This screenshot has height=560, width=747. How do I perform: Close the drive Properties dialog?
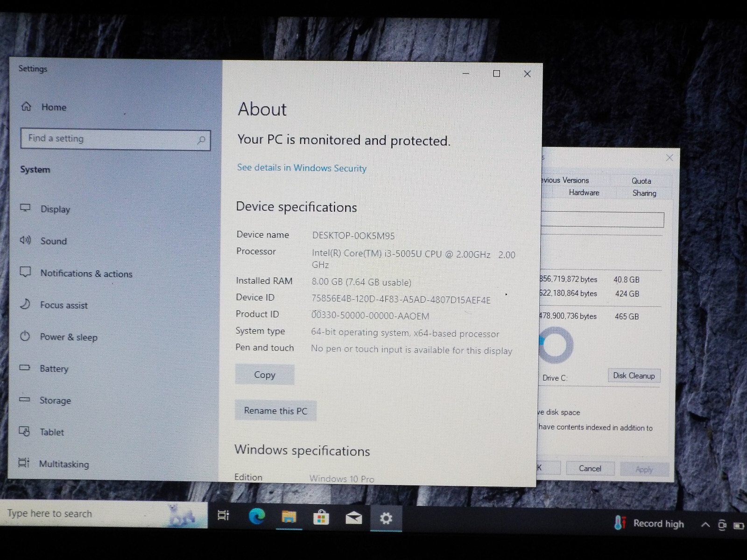pyautogui.click(x=669, y=158)
